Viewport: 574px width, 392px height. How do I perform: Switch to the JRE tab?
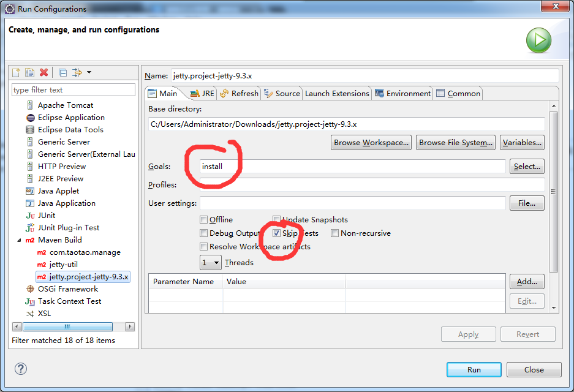tap(202, 94)
